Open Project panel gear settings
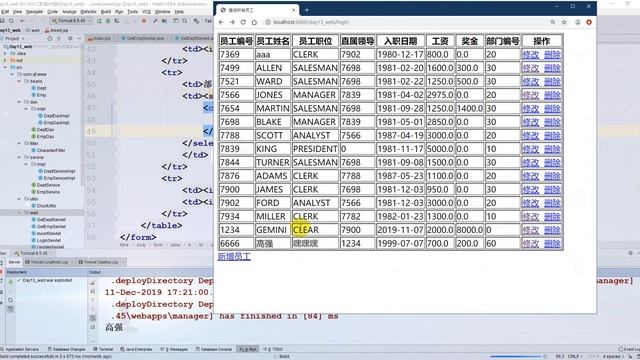The height and width of the screenshot is (360, 640). pyautogui.click(x=70, y=38)
